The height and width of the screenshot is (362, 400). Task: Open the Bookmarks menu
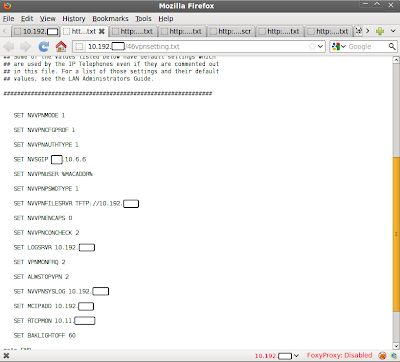click(x=110, y=19)
